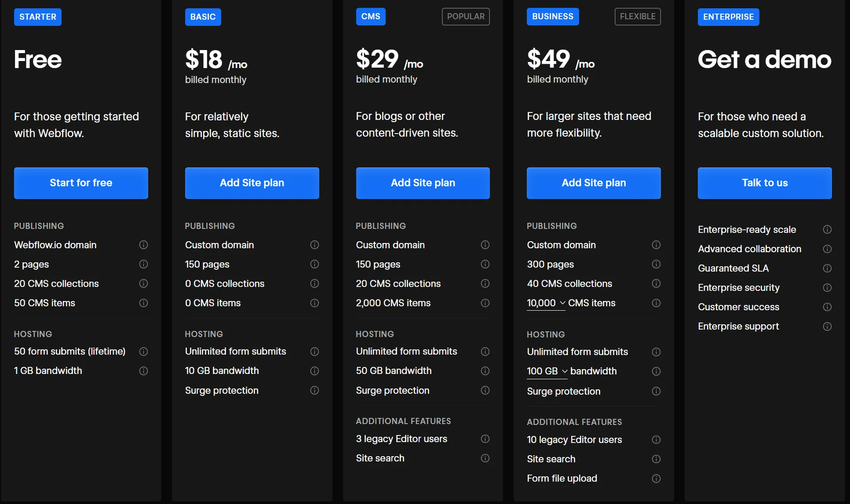Expand the 10,000 CMS items dropdown
Image resolution: width=850 pixels, height=504 pixels.
pos(546,303)
